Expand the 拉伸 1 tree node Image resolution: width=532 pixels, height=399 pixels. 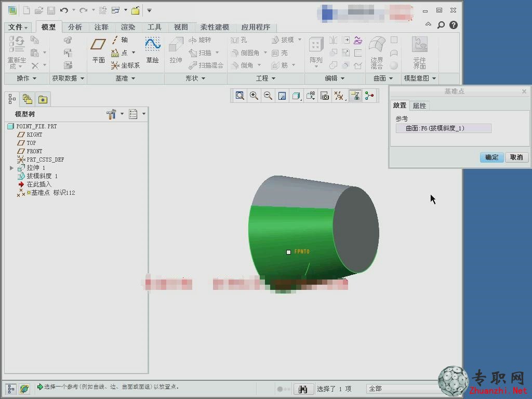click(12, 168)
